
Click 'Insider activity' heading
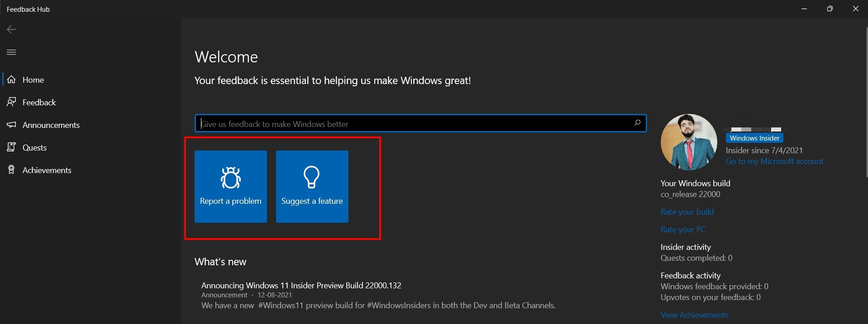(x=686, y=247)
